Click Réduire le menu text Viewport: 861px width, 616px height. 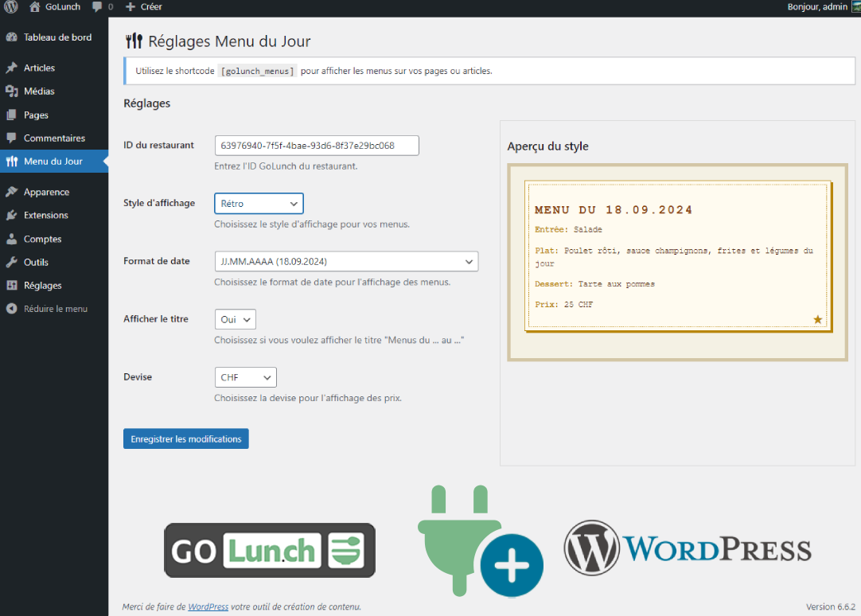click(56, 309)
